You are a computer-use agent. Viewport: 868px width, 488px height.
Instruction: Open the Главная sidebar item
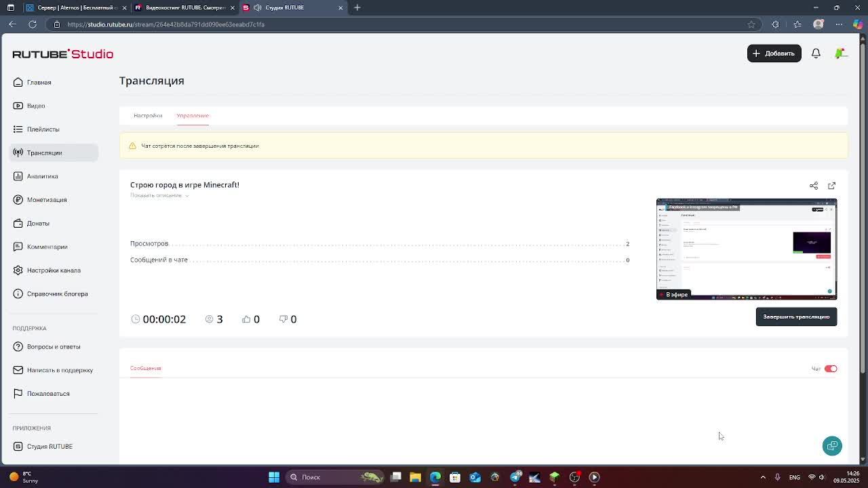click(39, 82)
